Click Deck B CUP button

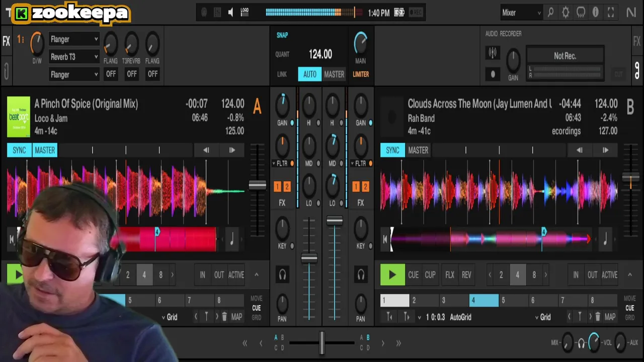(x=430, y=275)
